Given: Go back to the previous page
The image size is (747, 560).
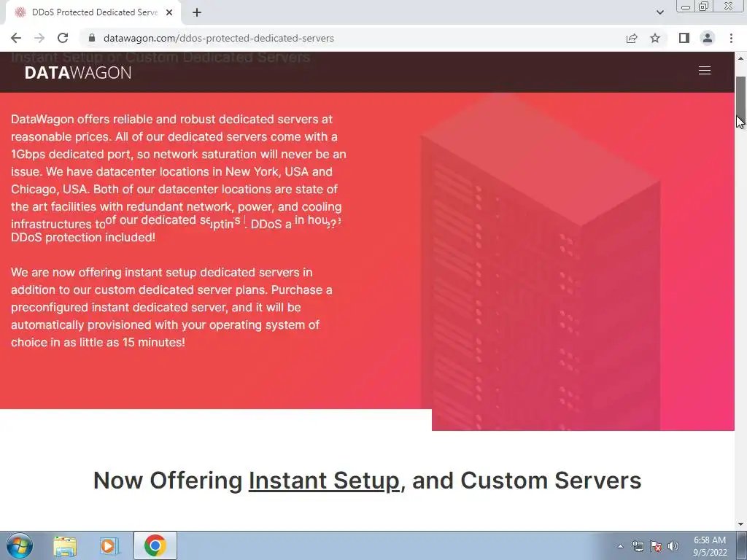Looking at the screenshot, I should (x=16, y=38).
